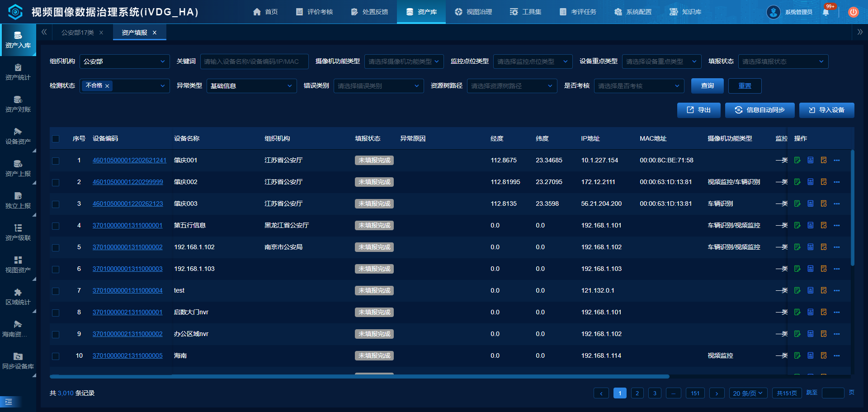The image size is (868, 412).
Task: Click the 导出 export button
Action: click(698, 110)
